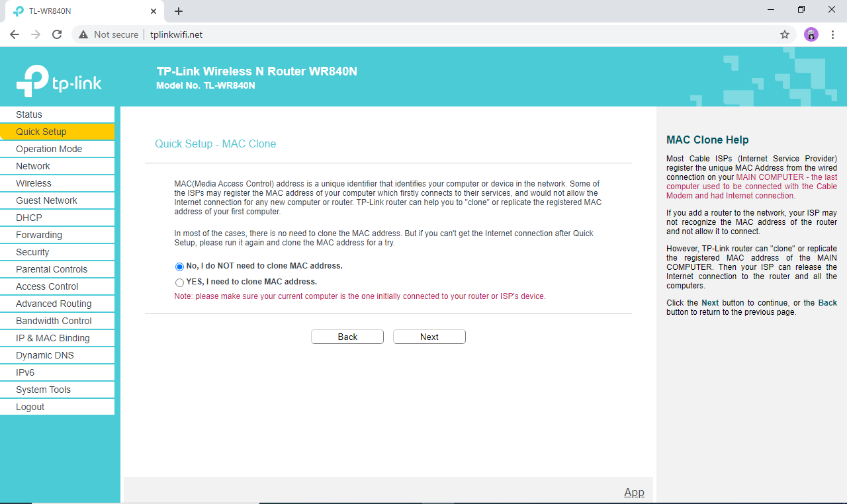Image resolution: width=847 pixels, height=504 pixels.
Task: Open the App link
Action: (634, 492)
